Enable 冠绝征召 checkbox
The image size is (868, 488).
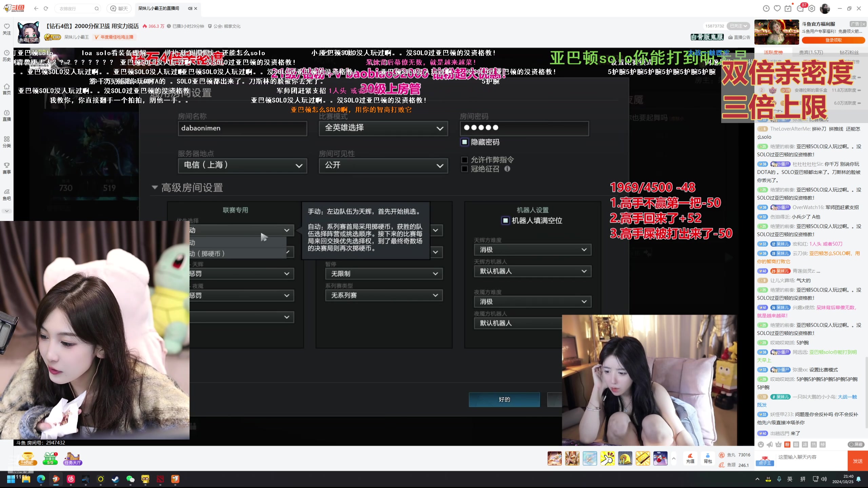pos(465,169)
